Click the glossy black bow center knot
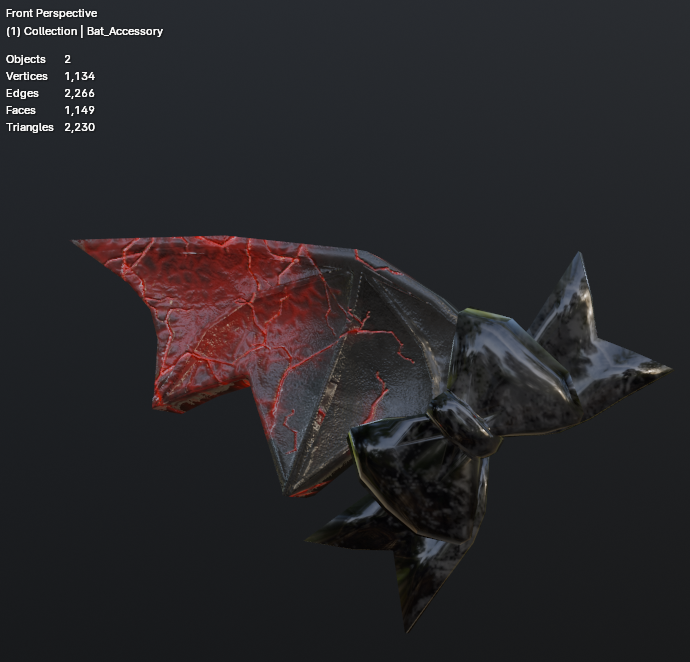Screen dimensions: 690x662 pyautogui.click(x=462, y=425)
